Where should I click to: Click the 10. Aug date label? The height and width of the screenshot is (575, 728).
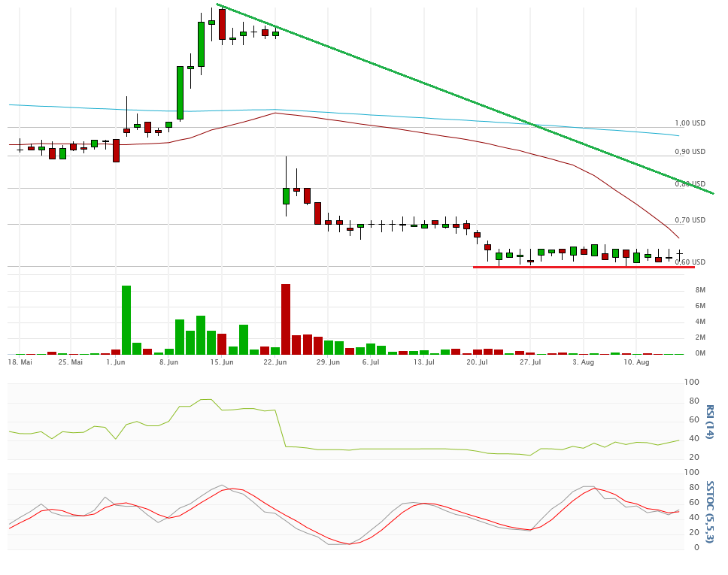[x=638, y=362]
